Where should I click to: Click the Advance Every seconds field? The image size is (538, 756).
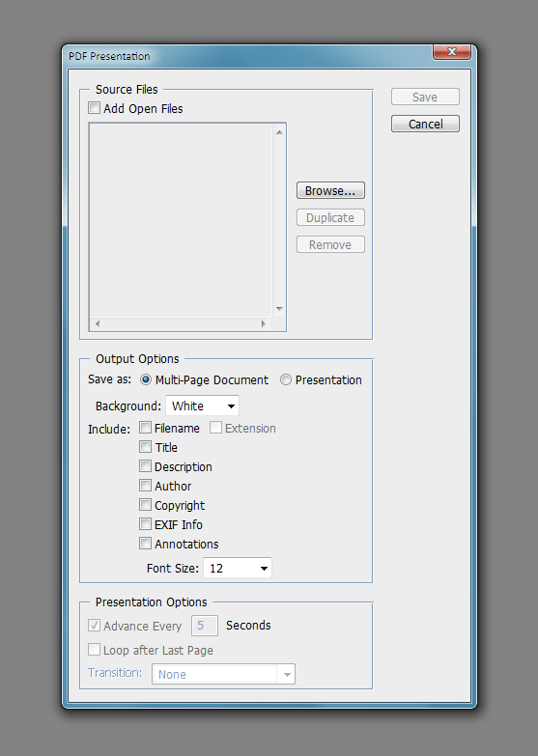[205, 626]
